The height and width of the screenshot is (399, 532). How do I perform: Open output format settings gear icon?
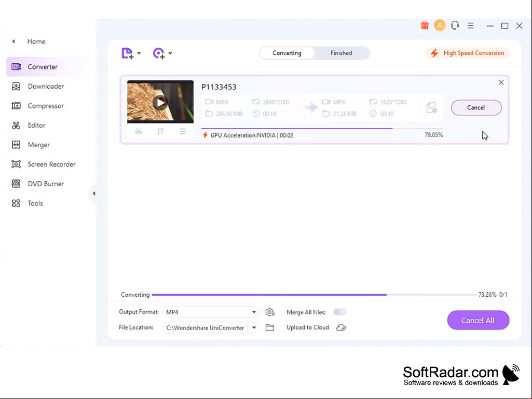point(270,312)
